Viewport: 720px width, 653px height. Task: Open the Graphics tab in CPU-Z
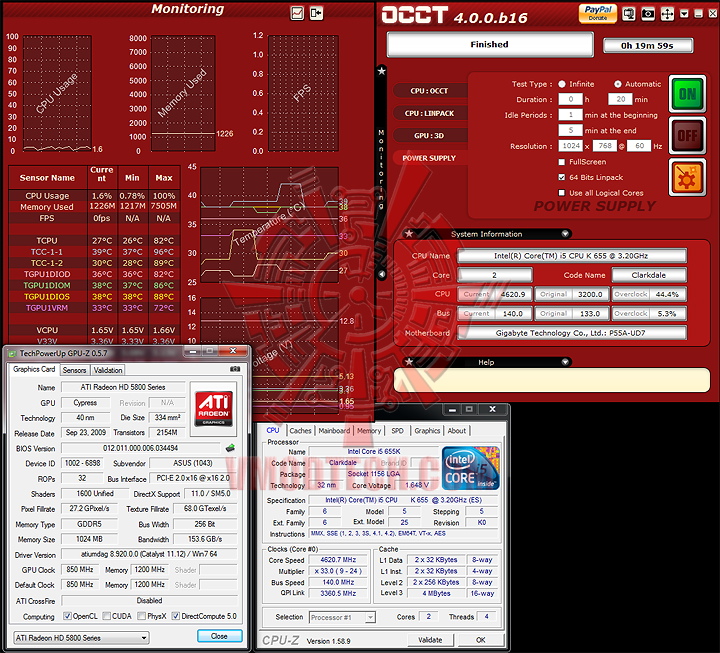[x=428, y=431]
